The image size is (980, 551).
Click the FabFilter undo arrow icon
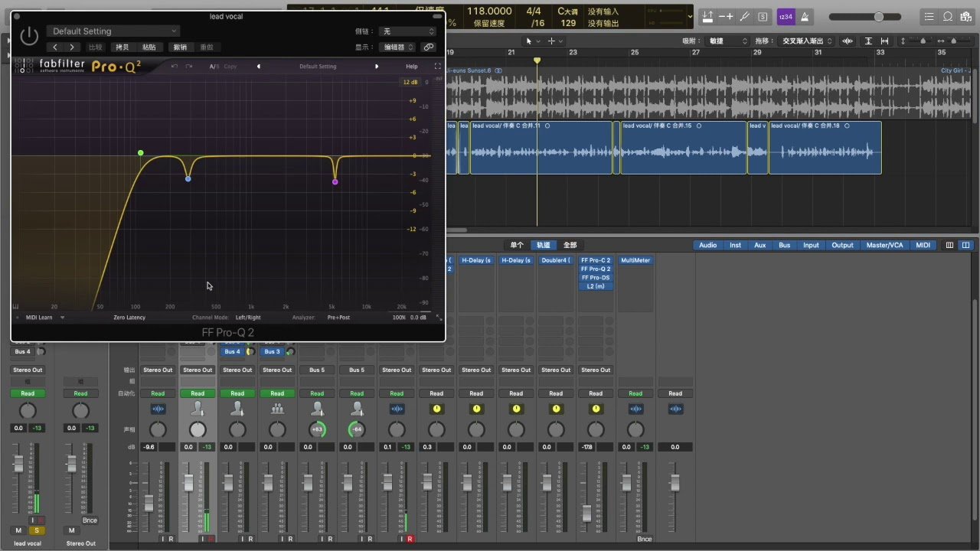pyautogui.click(x=175, y=67)
